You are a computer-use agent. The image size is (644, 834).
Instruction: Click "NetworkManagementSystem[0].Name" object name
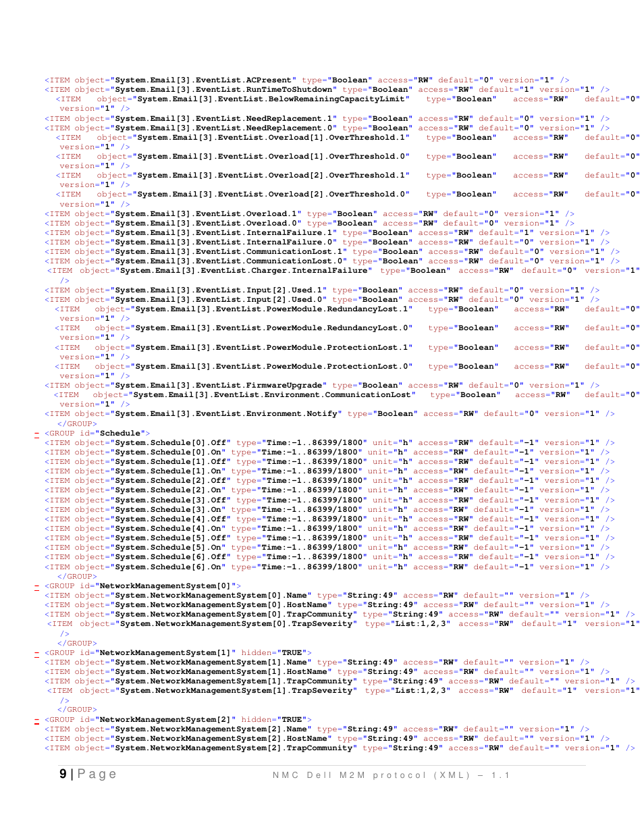point(211,595)
